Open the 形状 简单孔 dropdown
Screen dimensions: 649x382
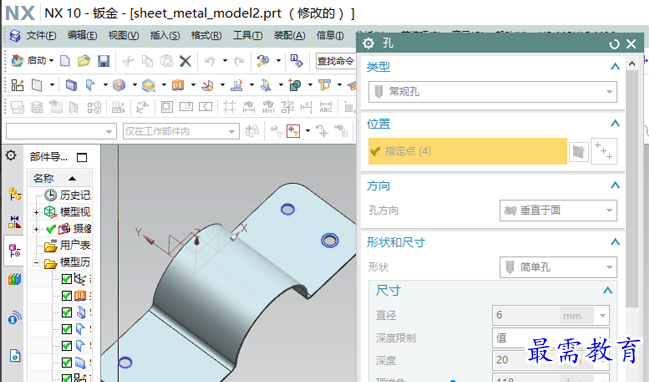click(x=558, y=267)
